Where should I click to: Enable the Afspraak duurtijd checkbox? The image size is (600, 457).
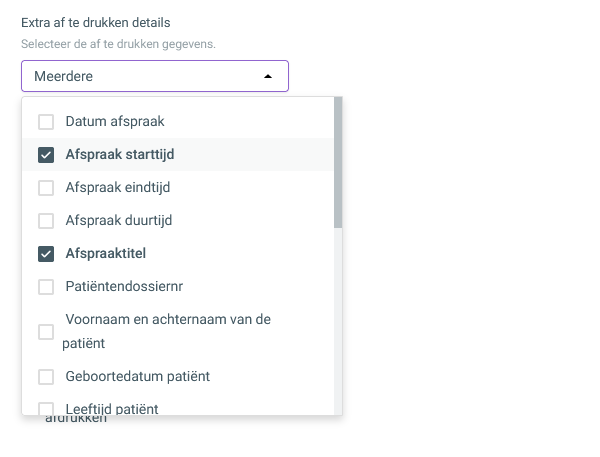point(46,221)
